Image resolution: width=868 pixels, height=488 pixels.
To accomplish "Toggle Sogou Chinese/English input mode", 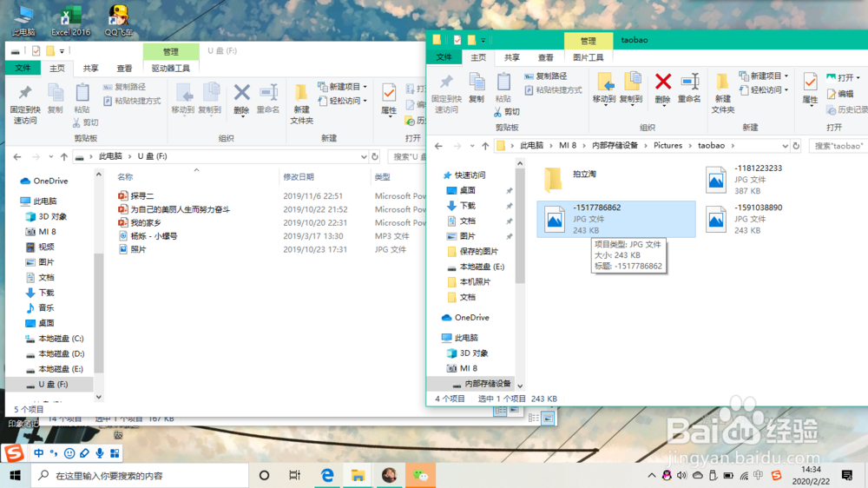I will pyautogui.click(x=39, y=453).
